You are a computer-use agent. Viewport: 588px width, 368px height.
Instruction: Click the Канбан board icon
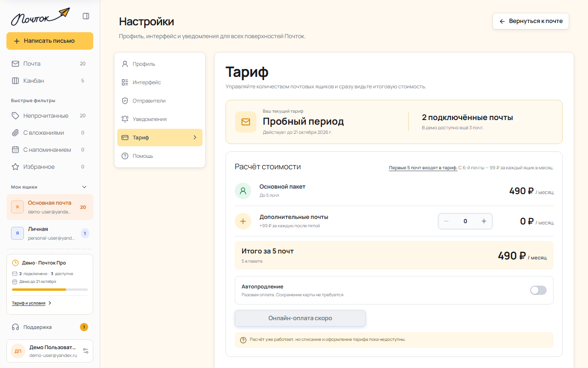pos(15,80)
